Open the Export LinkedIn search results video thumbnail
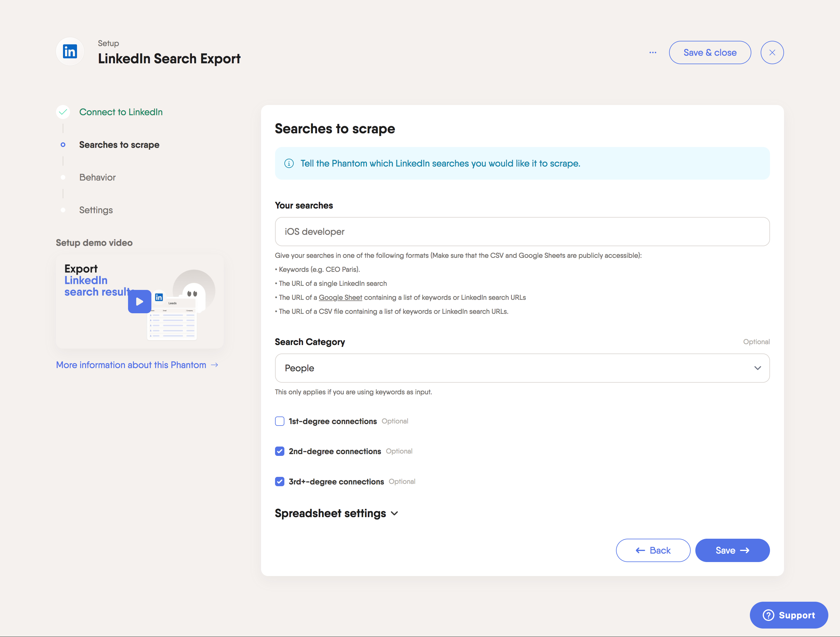This screenshot has height=637, width=840. tap(140, 302)
